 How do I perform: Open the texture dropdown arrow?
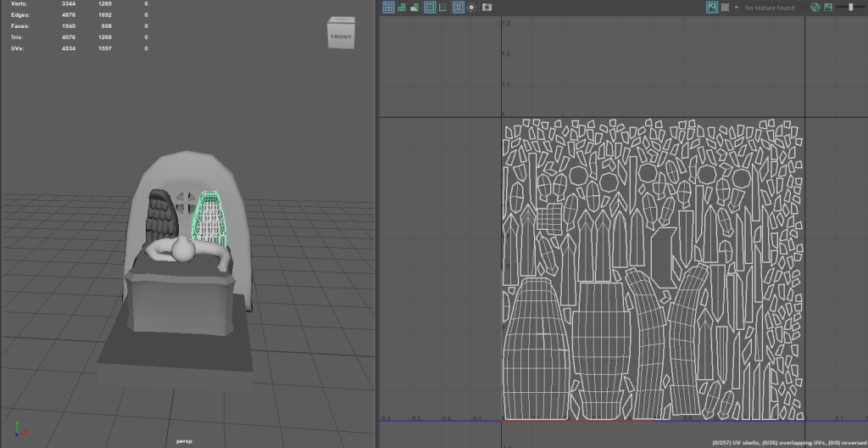pos(736,7)
